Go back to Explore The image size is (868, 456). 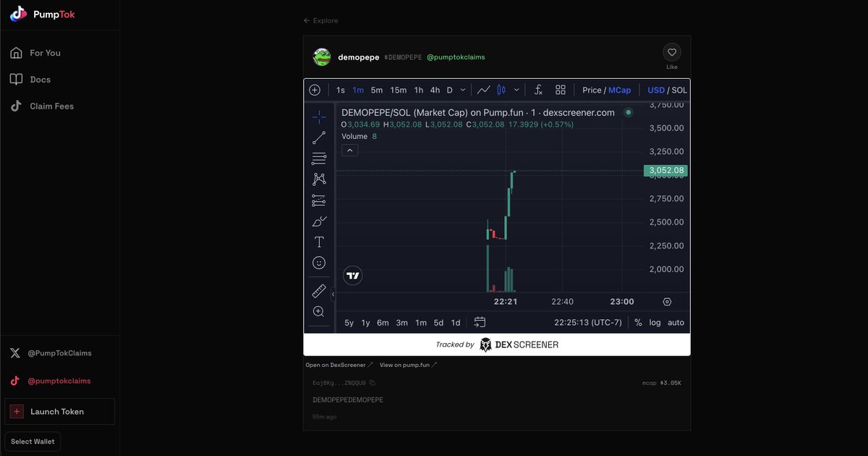(x=320, y=20)
